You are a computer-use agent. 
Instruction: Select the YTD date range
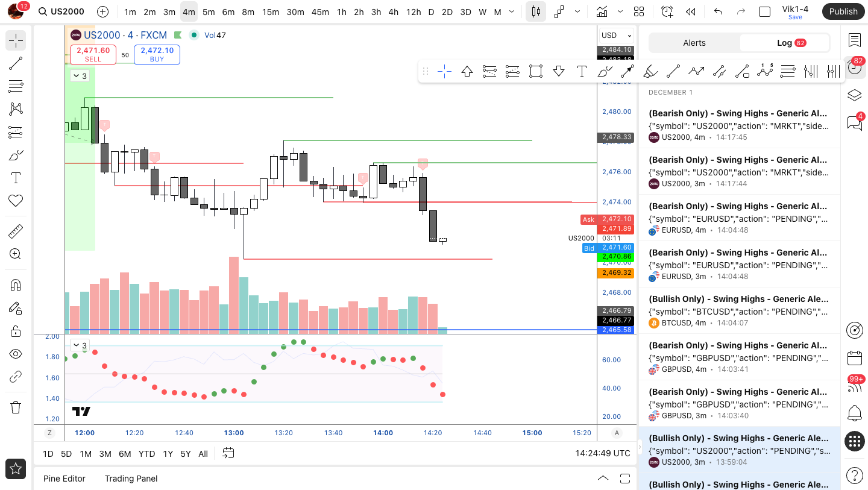click(146, 454)
